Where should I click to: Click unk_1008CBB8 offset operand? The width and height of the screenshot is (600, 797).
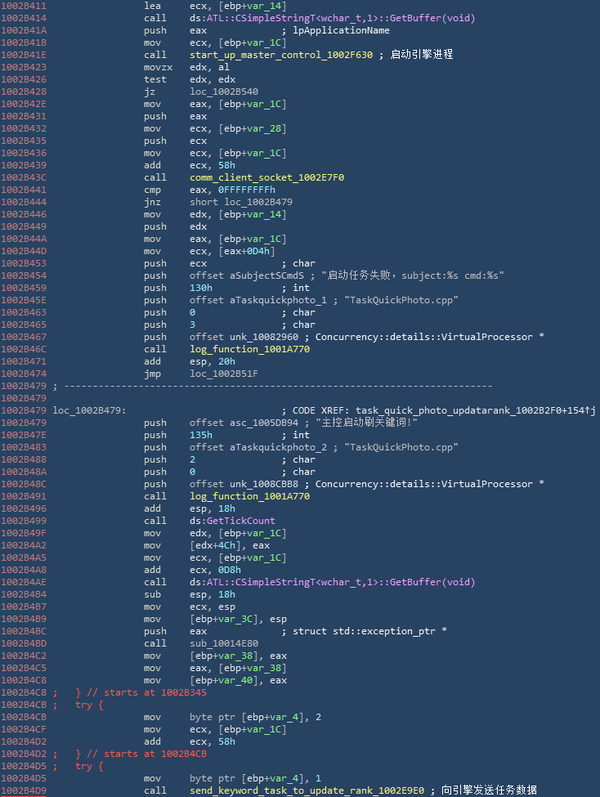coord(244,484)
